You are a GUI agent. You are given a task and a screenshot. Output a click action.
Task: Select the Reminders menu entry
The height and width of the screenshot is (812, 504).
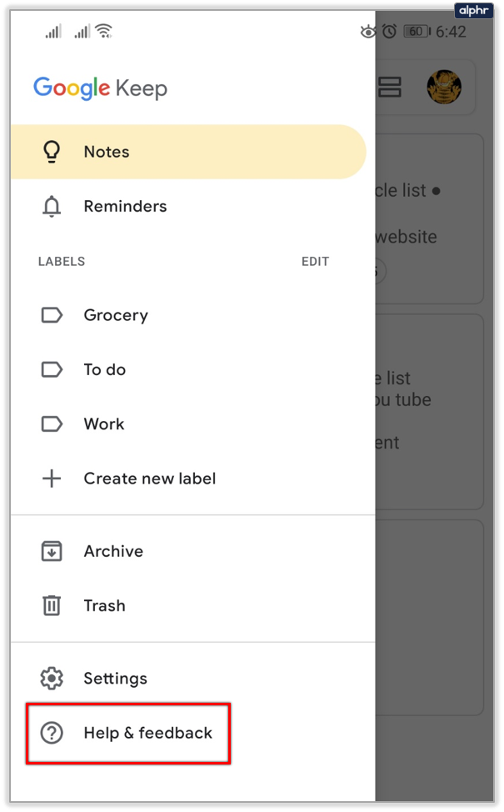[x=124, y=206]
